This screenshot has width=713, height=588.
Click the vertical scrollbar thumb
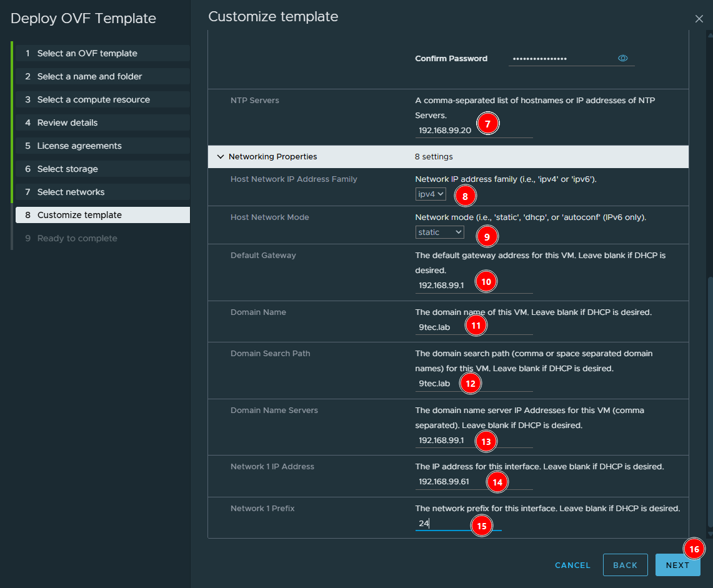710,401
